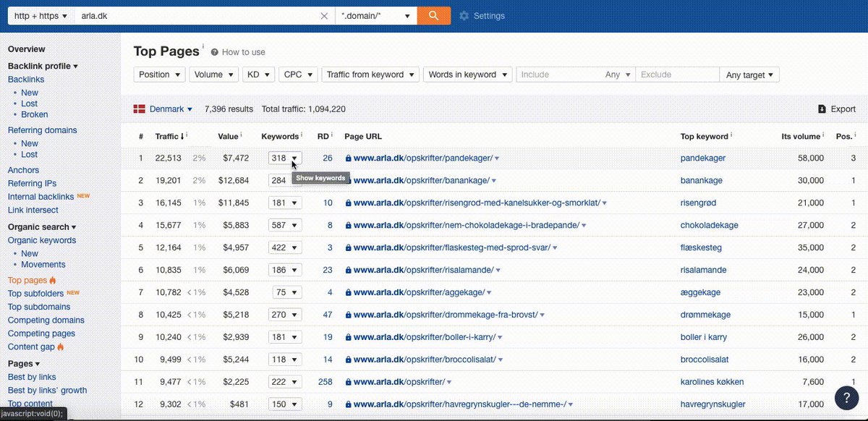Click the info icon next to Keywords header

pos(302,135)
